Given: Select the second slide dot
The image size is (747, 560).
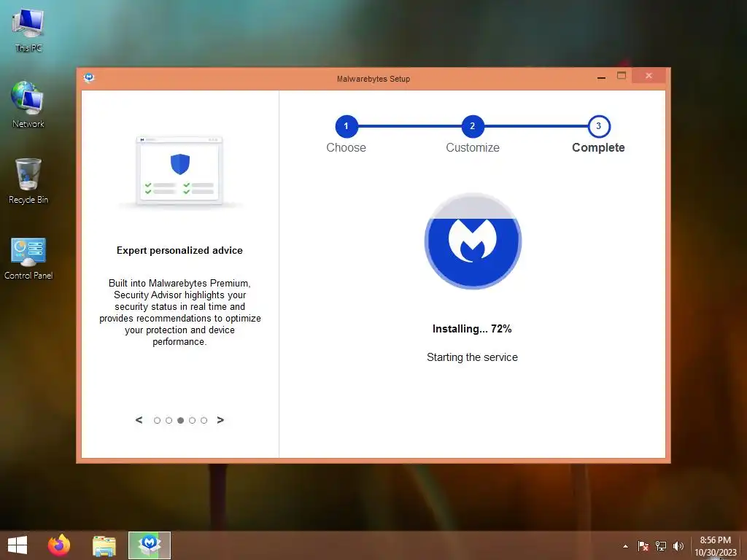Looking at the screenshot, I should click(169, 421).
